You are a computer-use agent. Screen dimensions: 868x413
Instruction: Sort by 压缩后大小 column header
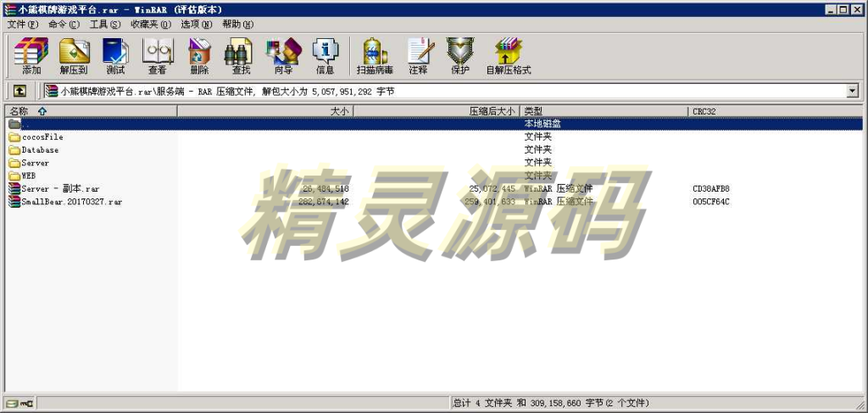437,111
